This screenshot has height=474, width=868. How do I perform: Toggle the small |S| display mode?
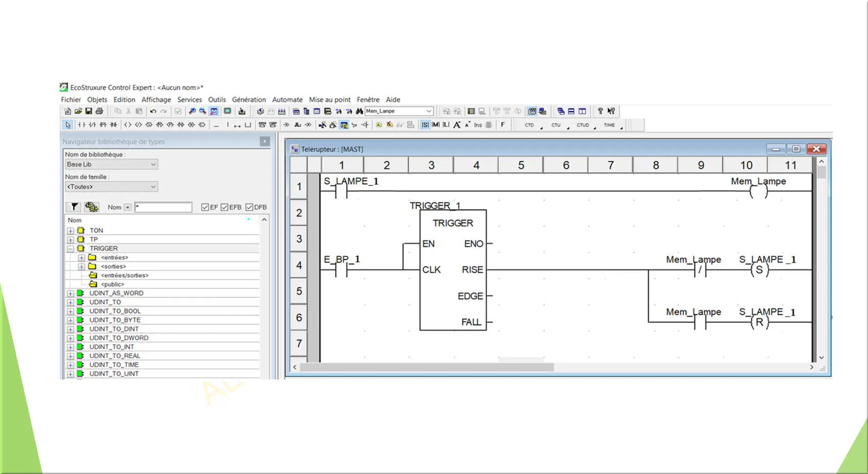[x=425, y=125]
